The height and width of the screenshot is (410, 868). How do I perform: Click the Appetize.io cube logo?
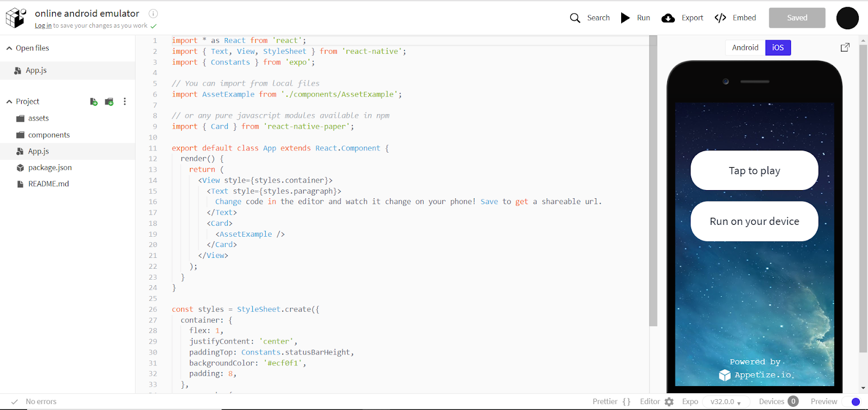point(725,375)
